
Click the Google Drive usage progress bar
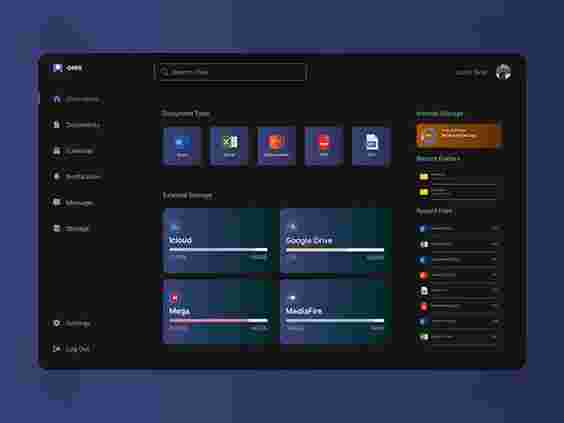coord(335,250)
